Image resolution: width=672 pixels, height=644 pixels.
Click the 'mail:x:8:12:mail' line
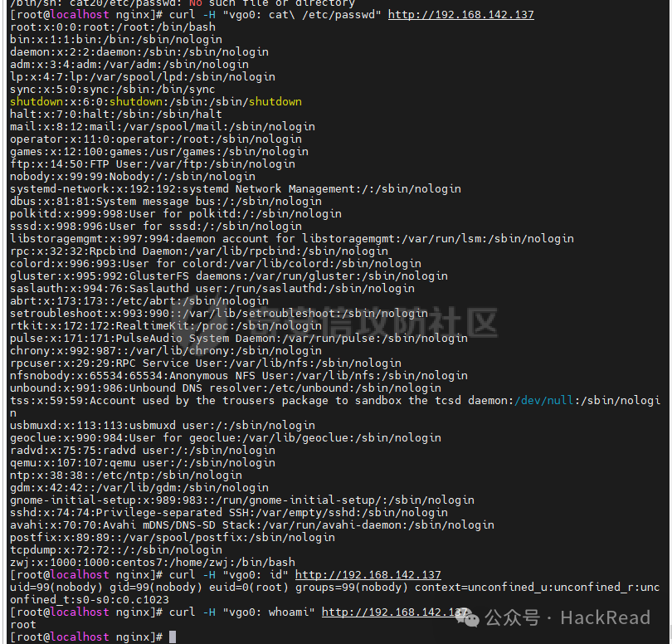[x=163, y=126]
